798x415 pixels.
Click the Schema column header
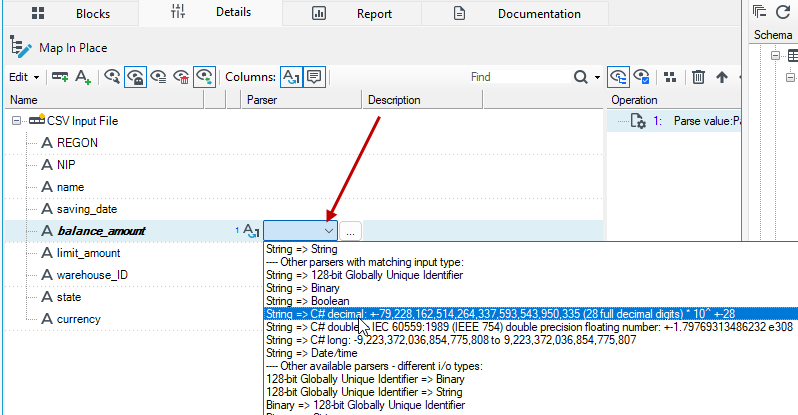coord(773,35)
